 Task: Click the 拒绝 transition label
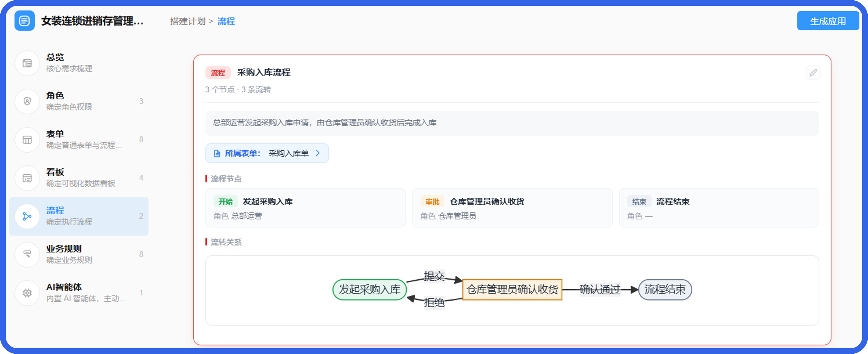point(434,302)
